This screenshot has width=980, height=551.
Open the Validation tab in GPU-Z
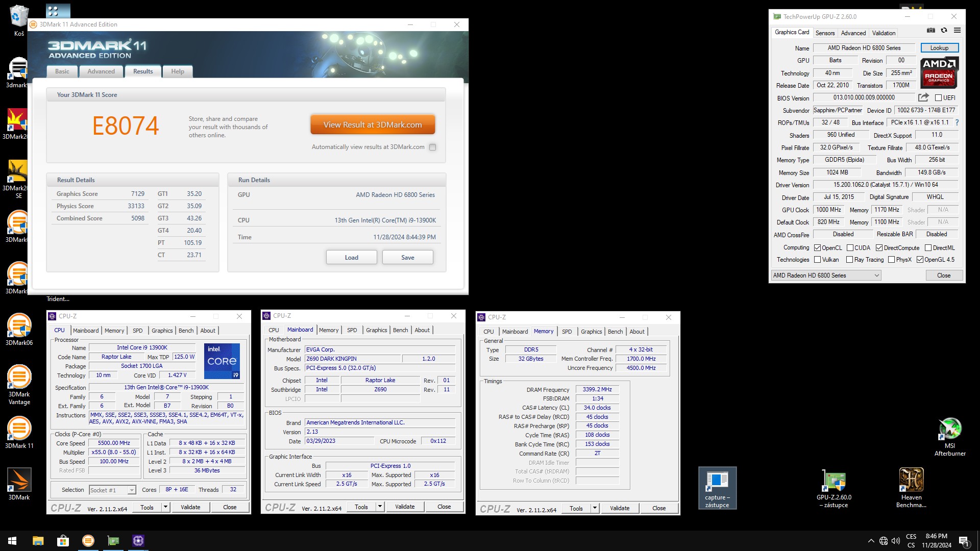(884, 33)
